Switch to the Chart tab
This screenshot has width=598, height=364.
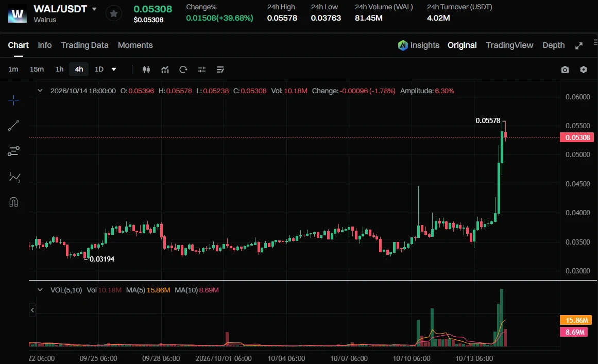[x=19, y=45]
